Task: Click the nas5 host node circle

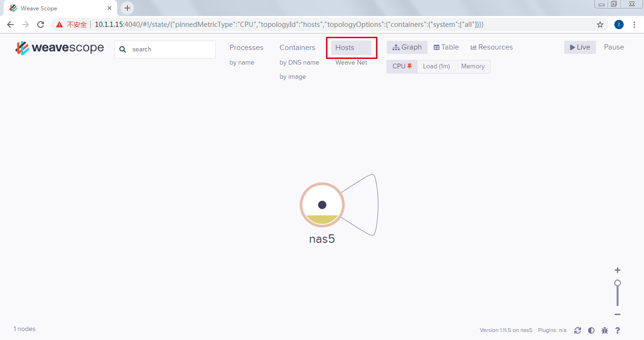Action: point(322,205)
